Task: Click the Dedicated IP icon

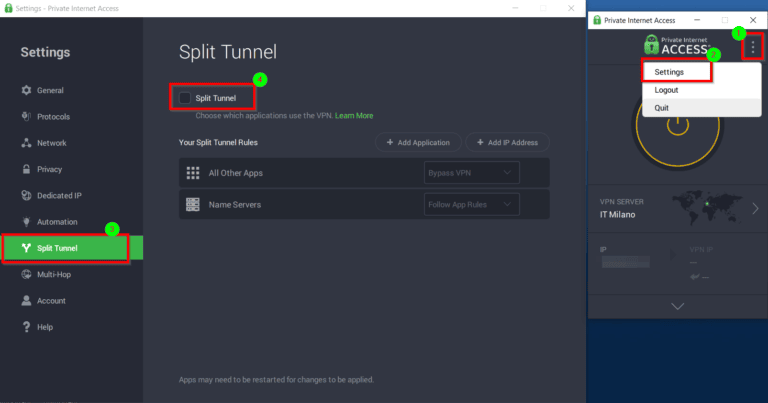Action: [26, 195]
